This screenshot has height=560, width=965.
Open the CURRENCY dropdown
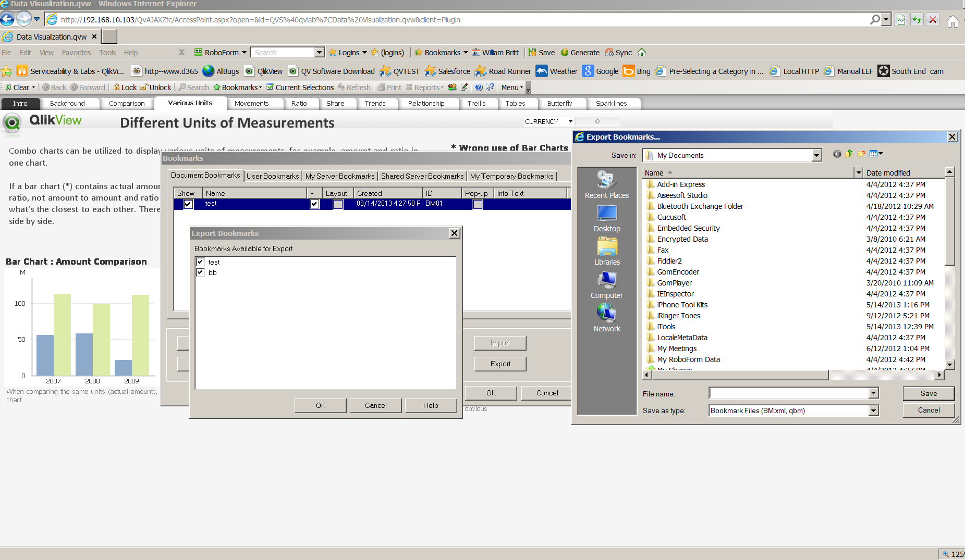[570, 121]
